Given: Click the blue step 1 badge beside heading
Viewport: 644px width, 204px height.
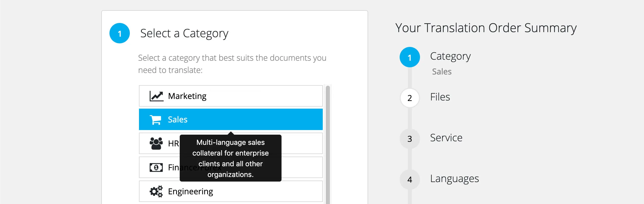Looking at the screenshot, I should (x=120, y=33).
